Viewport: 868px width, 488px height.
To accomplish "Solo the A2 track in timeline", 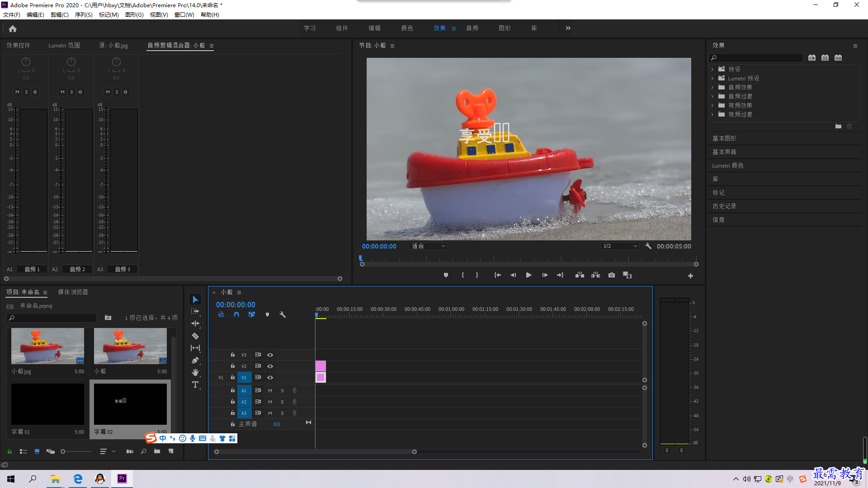I will click(282, 402).
